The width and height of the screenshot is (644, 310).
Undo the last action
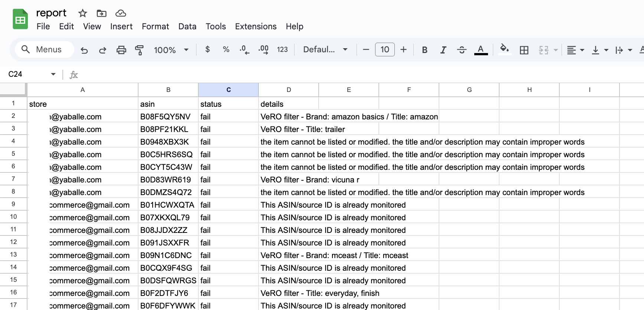[84, 50]
